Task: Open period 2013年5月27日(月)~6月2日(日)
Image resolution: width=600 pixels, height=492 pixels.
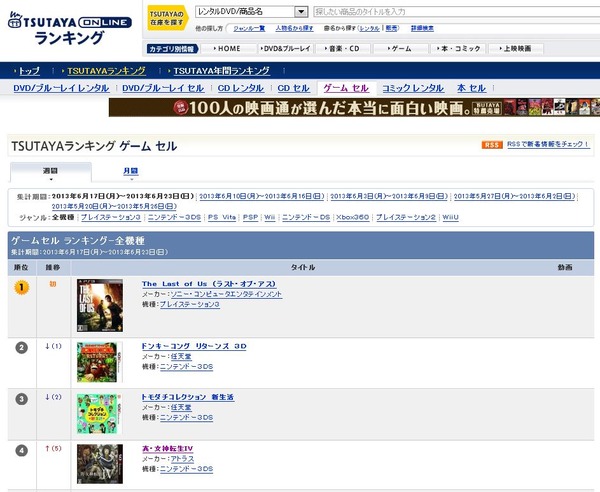Action: pyautogui.click(x=514, y=196)
